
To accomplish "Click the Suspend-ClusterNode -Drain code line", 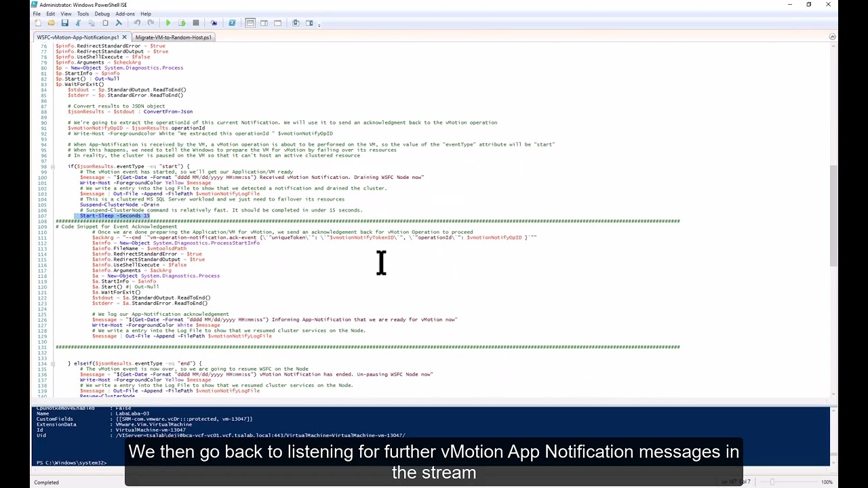I will click(119, 205).
